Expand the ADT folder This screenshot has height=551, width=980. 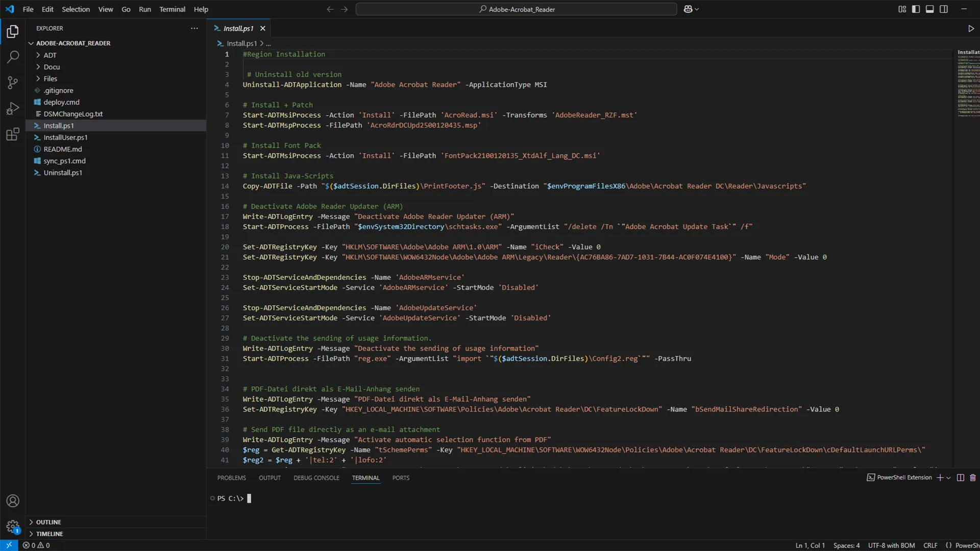[50, 55]
